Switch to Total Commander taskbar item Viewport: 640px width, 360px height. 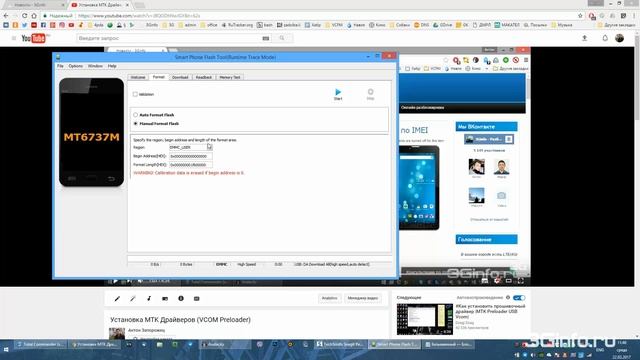coord(40,344)
